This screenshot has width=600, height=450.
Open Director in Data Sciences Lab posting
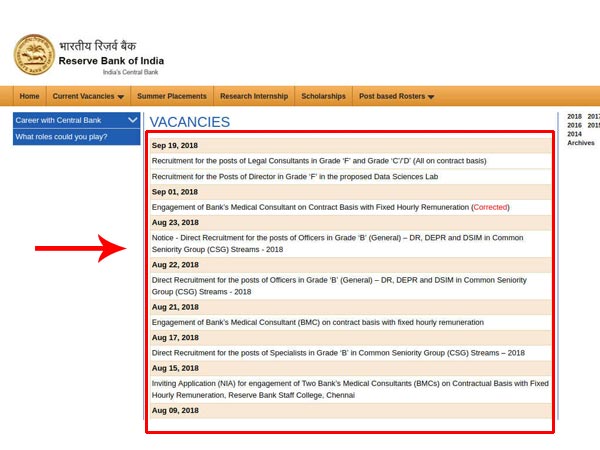coord(295,176)
